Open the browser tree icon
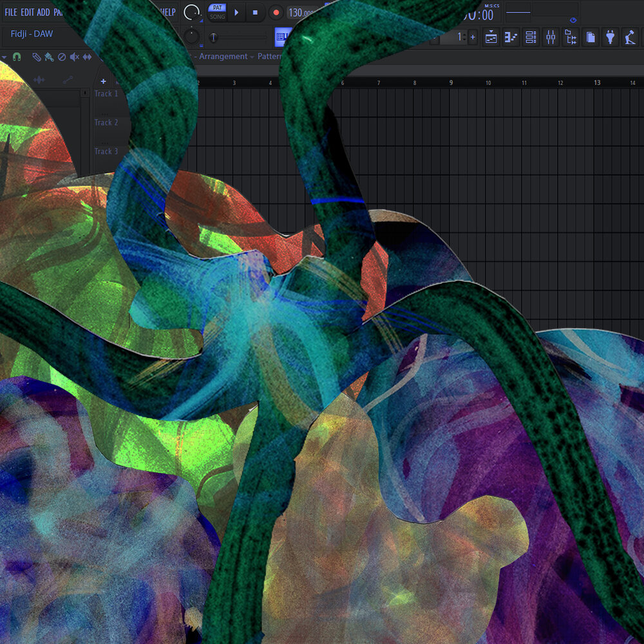This screenshot has height=644, width=644. (571, 37)
